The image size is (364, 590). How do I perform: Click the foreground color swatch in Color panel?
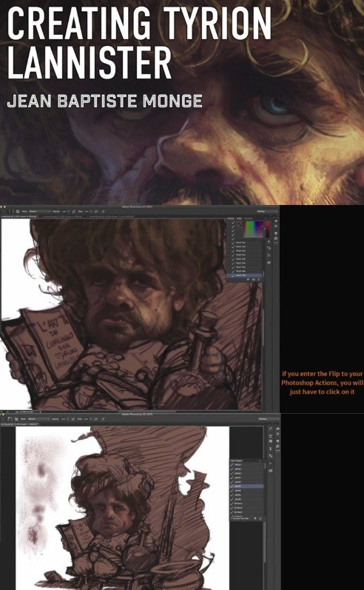point(239,224)
